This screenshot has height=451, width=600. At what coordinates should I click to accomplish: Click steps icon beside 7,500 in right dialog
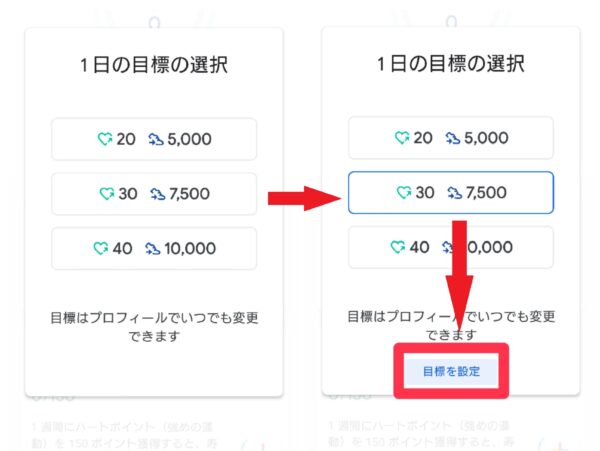455,193
